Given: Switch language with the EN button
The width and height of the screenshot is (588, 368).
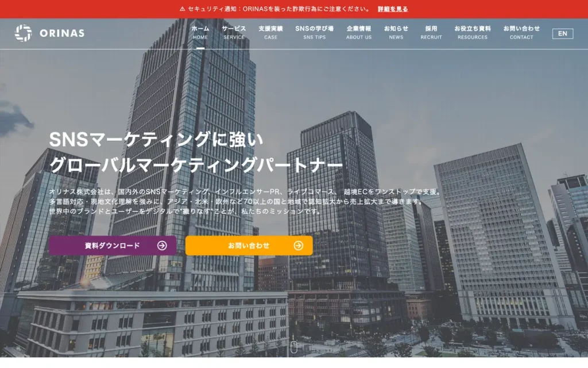Looking at the screenshot, I should pyautogui.click(x=563, y=33).
